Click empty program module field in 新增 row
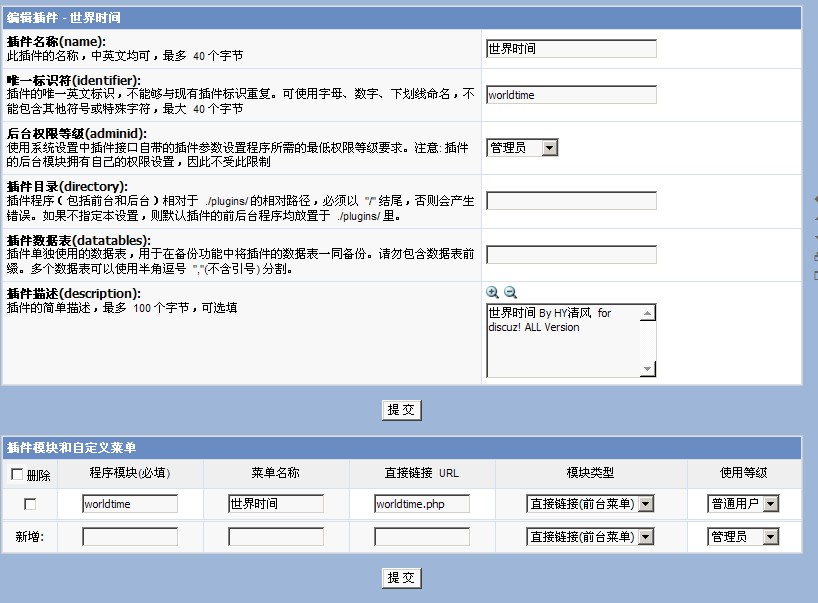 [x=130, y=537]
